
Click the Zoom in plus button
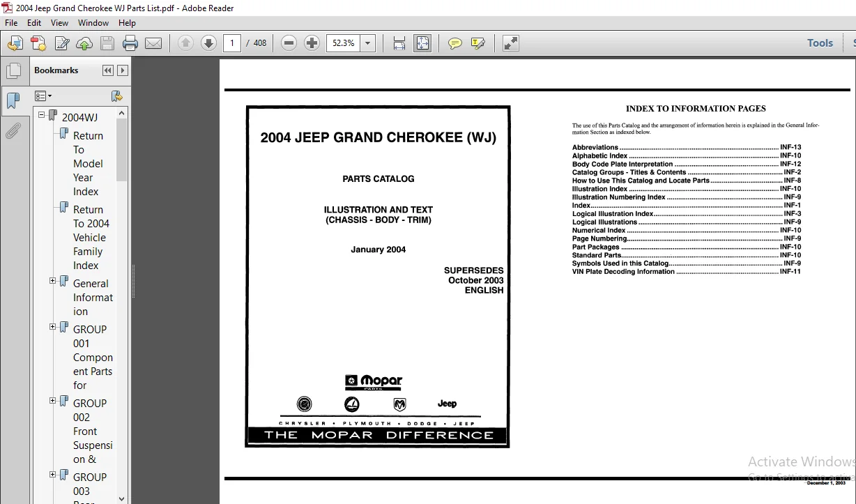click(312, 43)
